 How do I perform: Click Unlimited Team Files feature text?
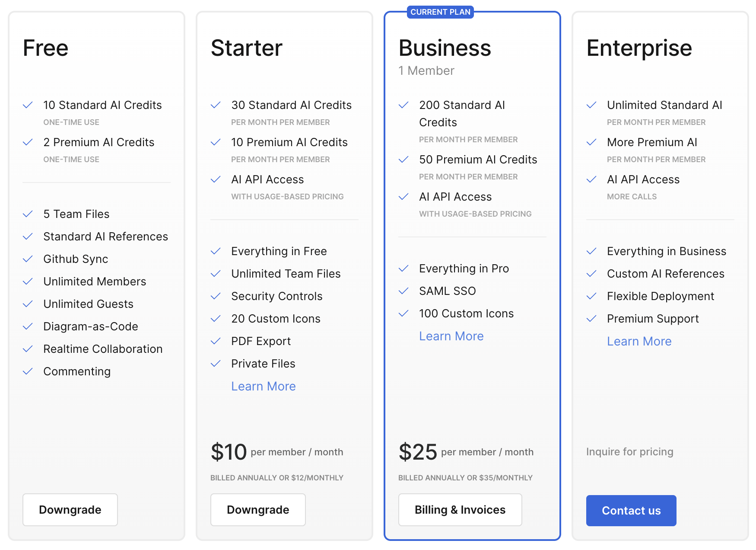point(286,274)
